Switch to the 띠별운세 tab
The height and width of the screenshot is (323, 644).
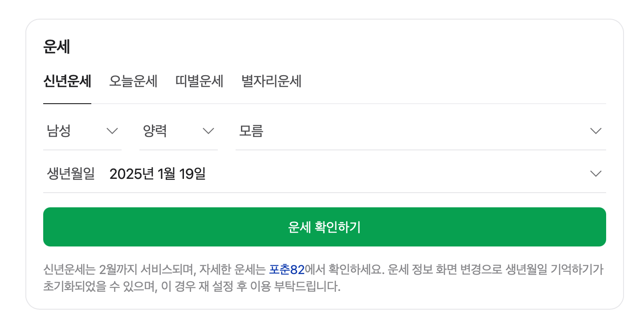tap(199, 81)
